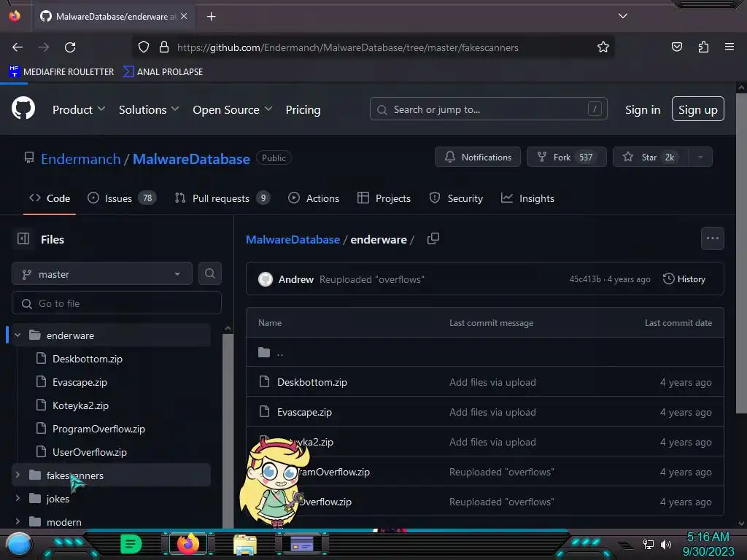Image resolution: width=747 pixels, height=560 pixels.
Task: Open a new browser tab
Action: point(211,17)
